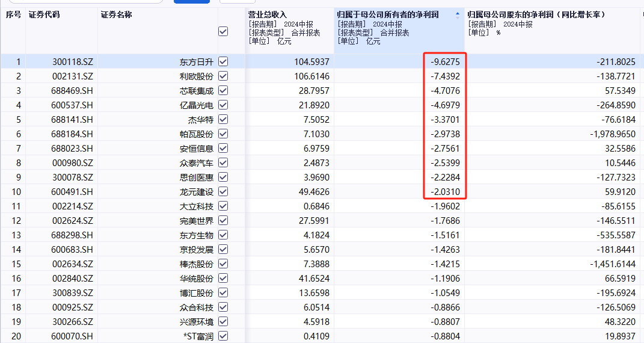Image resolution: width=644 pixels, height=343 pixels.
Task: Click the 归属于母公司所有者的净利润 column header
Action: (388, 15)
